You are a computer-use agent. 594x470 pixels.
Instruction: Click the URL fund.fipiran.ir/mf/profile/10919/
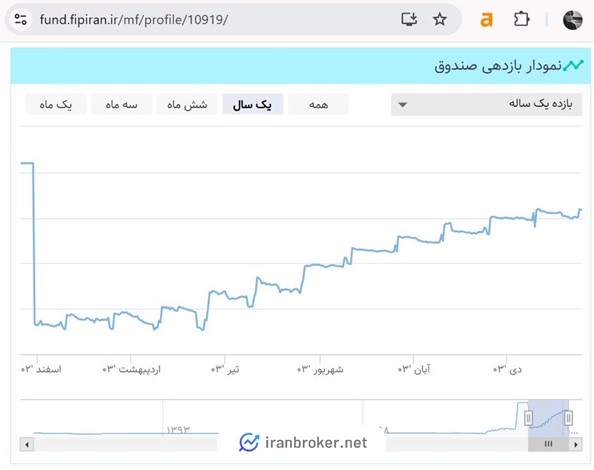pos(134,19)
